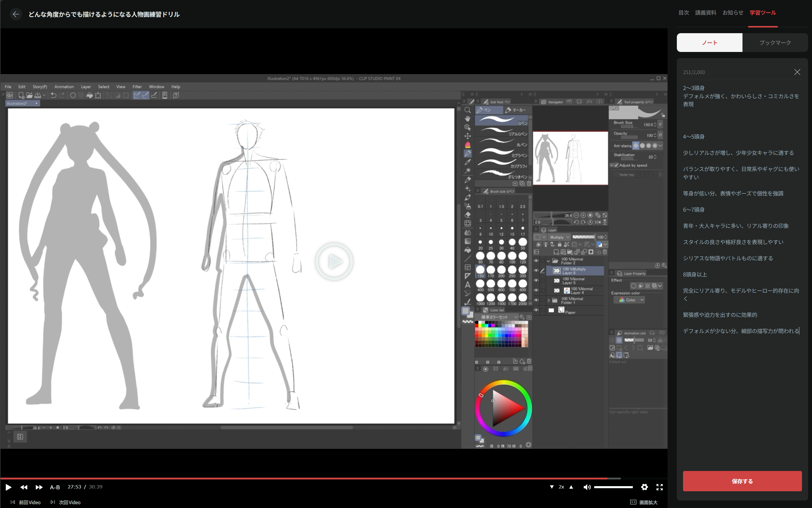Go to the next video (次回Video)
The width and height of the screenshot is (812, 508).
pyautogui.click(x=66, y=502)
